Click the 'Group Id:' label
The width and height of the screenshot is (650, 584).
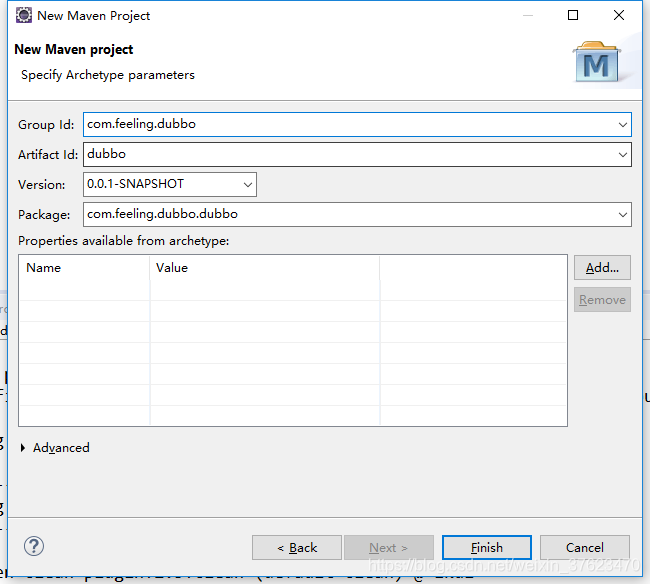click(46, 125)
